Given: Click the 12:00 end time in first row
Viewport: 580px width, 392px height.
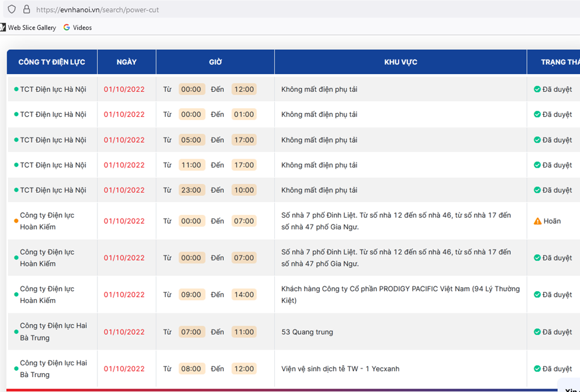Looking at the screenshot, I should pos(244,89).
